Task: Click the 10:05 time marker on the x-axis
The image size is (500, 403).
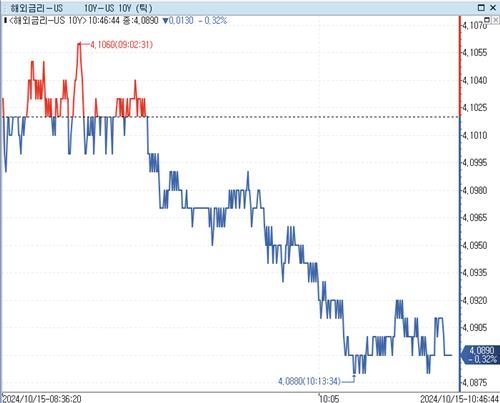Action: tap(329, 398)
